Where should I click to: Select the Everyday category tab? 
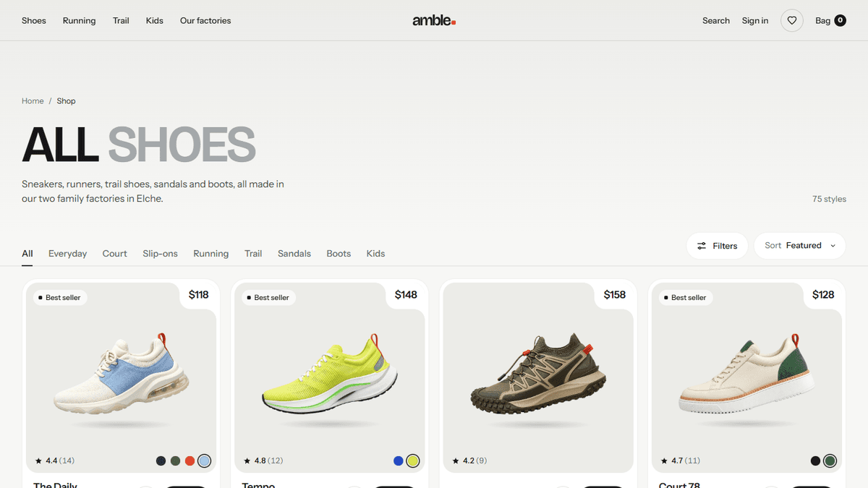(x=67, y=254)
